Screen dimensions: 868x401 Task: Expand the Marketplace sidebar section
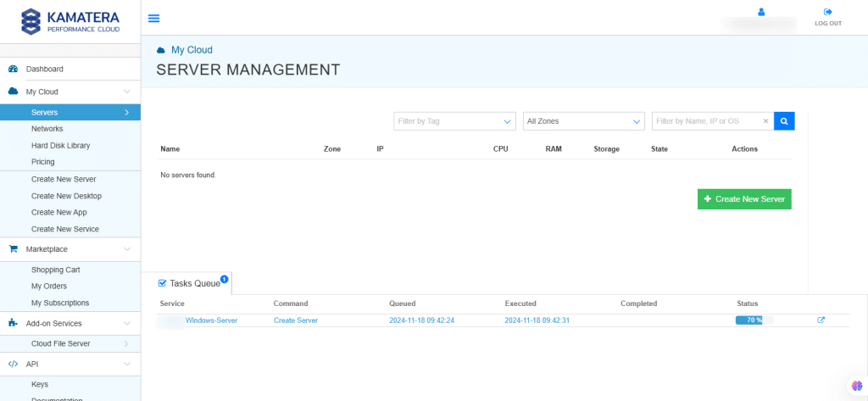(126, 249)
